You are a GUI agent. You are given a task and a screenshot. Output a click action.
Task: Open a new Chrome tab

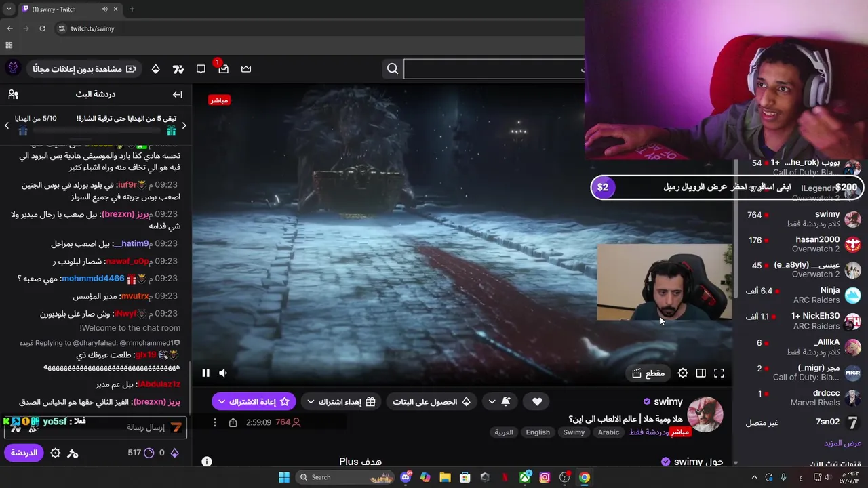click(x=132, y=9)
